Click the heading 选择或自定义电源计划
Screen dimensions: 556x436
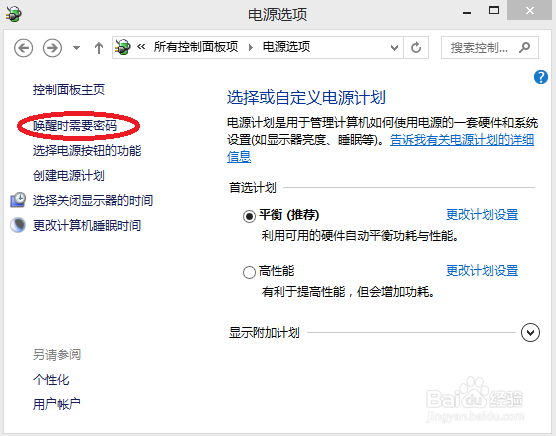tap(306, 97)
